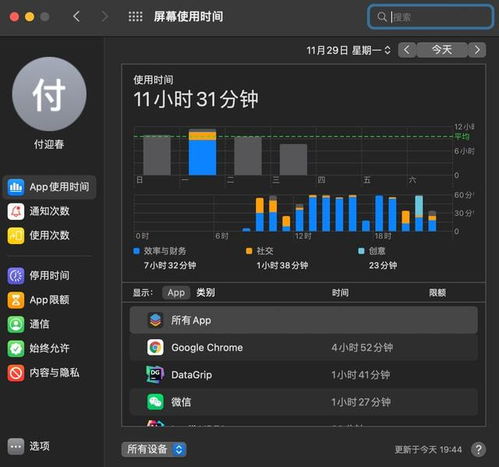Screen dimensions: 499x467
Task: Open the 所有设备 device dropdown
Action: coord(154,449)
